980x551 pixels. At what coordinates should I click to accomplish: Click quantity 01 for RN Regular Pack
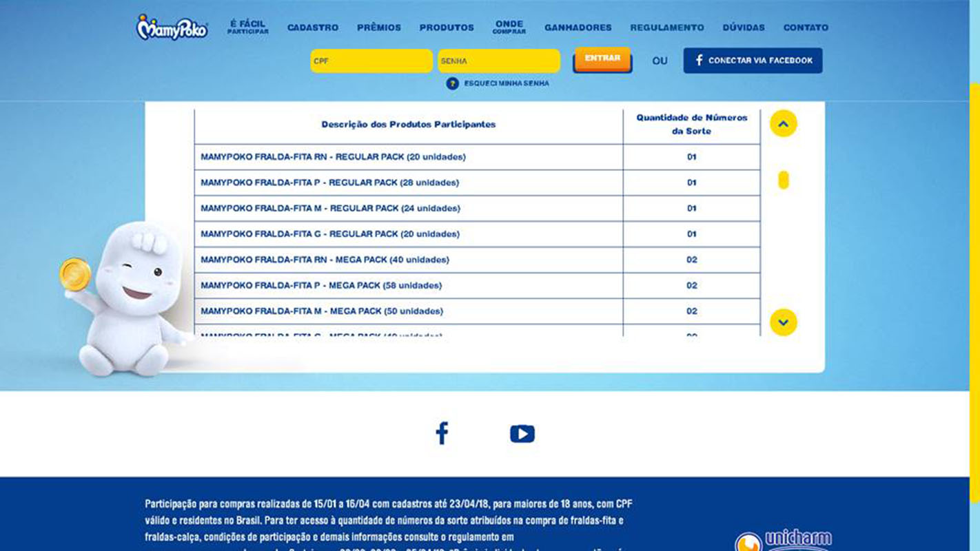click(692, 157)
